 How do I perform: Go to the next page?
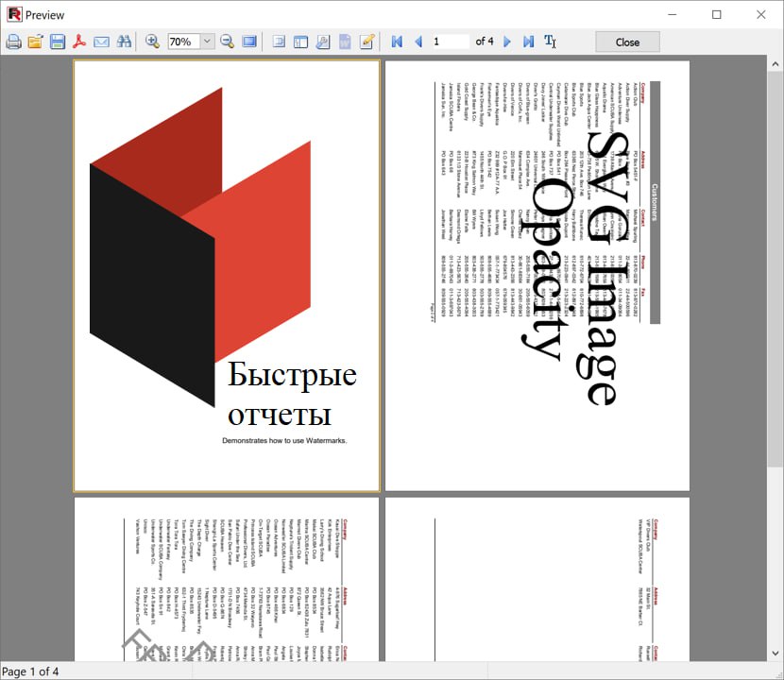click(507, 42)
